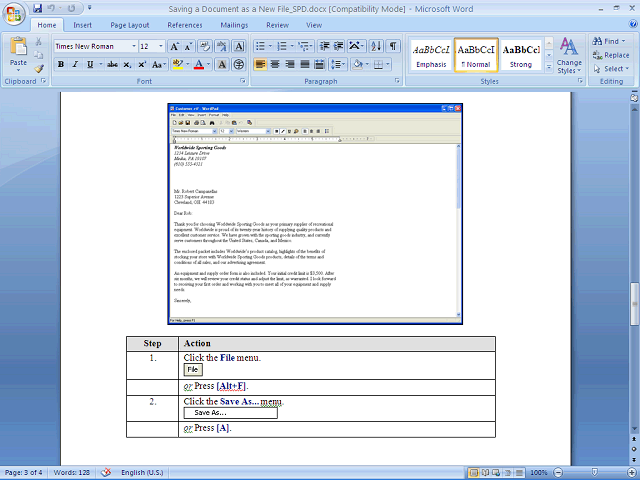This screenshot has width=640, height=480.
Task: Apply the yellow text highlight color
Action: (x=178, y=64)
